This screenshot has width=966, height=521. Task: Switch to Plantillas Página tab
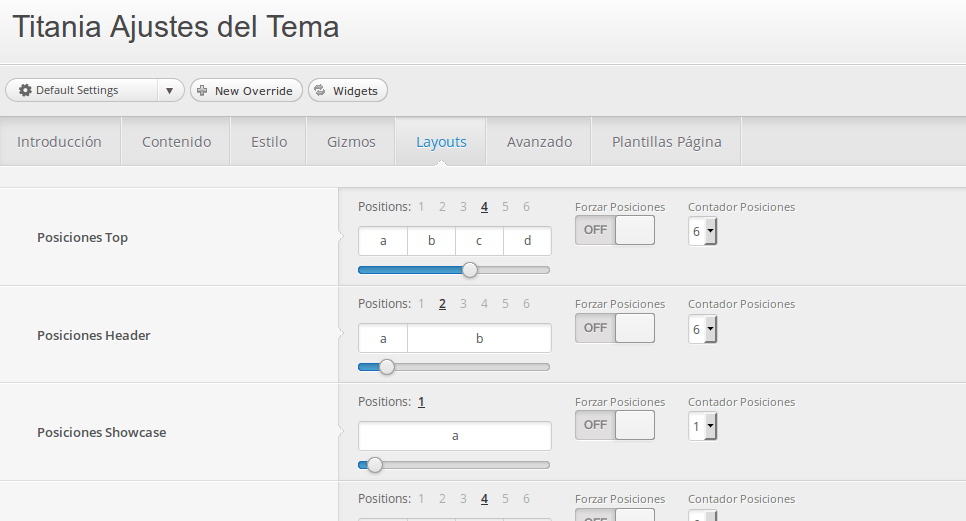pyautogui.click(x=667, y=142)
